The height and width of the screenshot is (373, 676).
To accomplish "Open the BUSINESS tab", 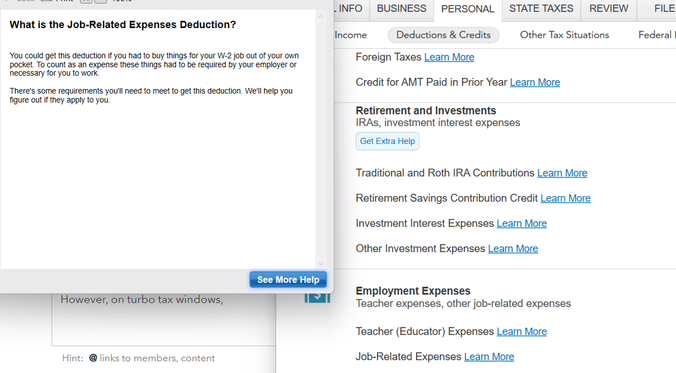I will pyautogui.click(x=401, y=9).
